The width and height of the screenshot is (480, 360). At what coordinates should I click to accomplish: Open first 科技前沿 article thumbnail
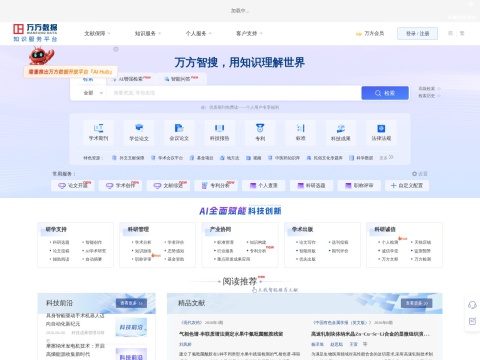click(131, 327)
